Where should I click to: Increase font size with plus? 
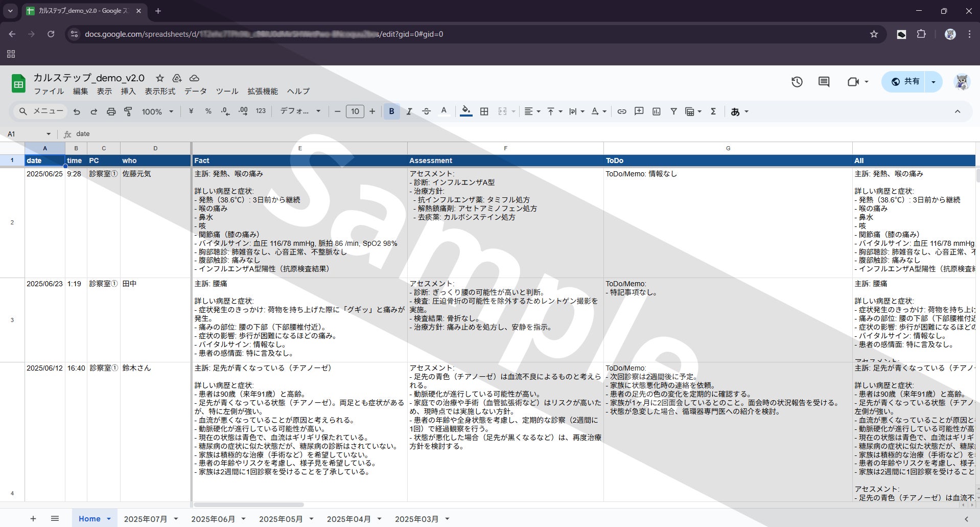[372, 111]
